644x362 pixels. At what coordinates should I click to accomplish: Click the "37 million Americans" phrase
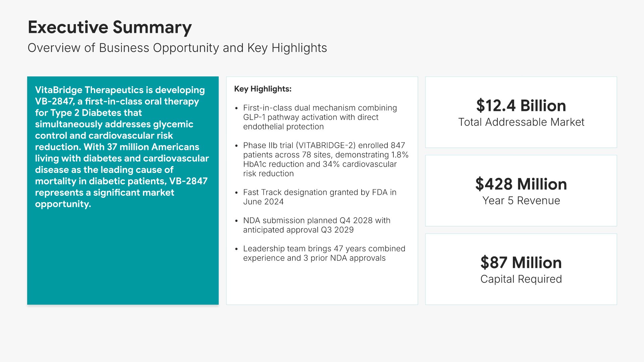coord(153,147)
